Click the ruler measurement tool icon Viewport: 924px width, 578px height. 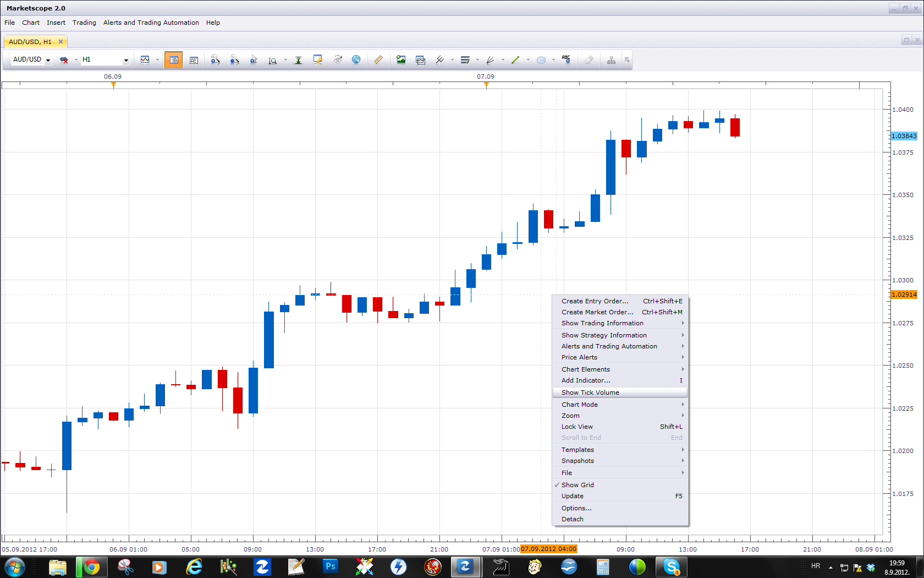click(x=378, y=60)
